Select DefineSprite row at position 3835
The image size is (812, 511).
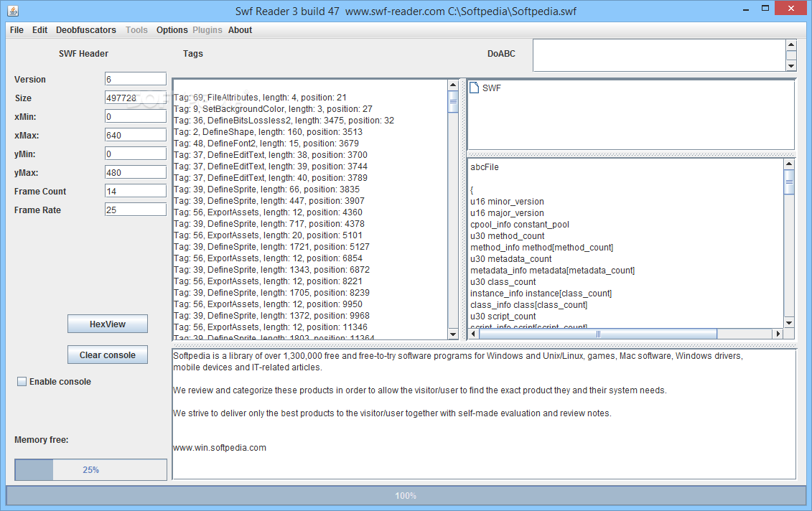[x=266, y=189]
